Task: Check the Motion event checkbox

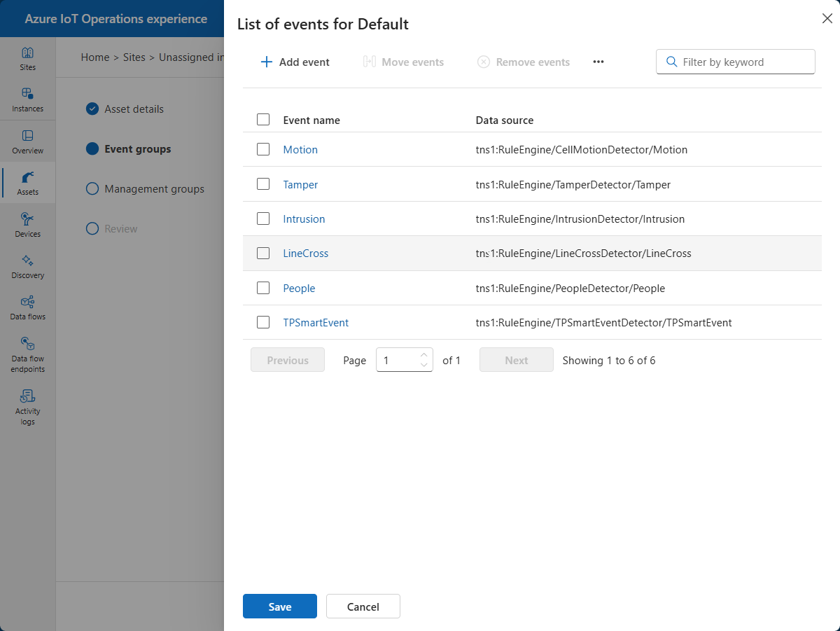Action: pyautogui.click(x=263, y=149)
